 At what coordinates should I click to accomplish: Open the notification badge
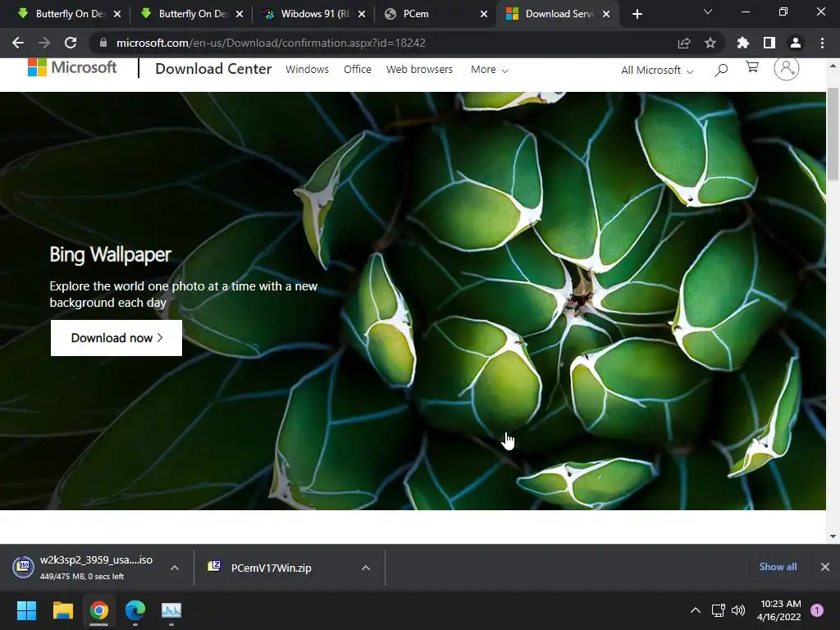[817, 610]
